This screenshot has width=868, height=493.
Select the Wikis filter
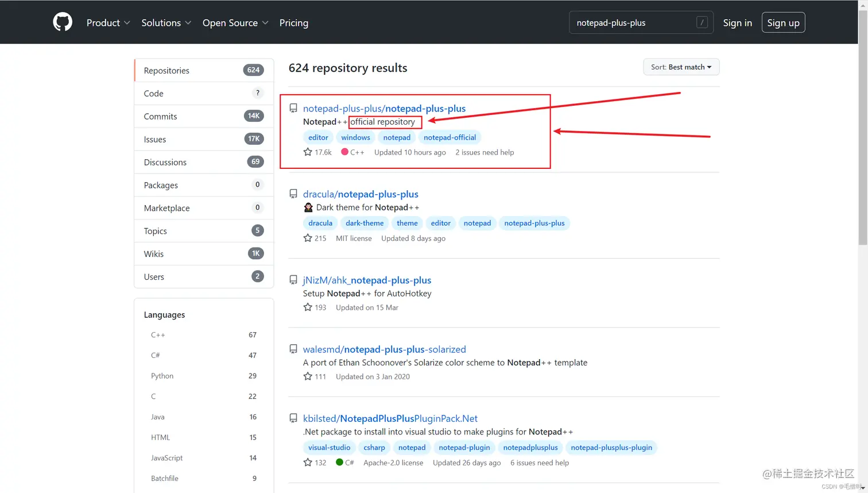(204, 253)
